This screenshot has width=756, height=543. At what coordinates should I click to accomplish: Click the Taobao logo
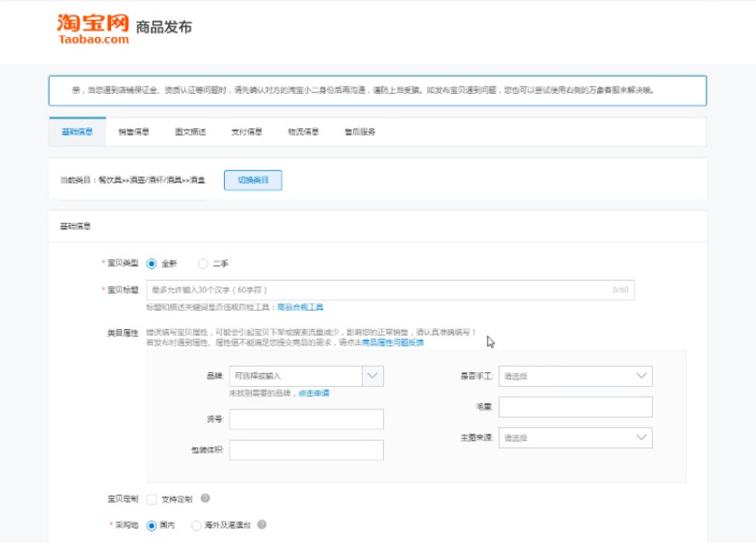click(x=93, y=28)
